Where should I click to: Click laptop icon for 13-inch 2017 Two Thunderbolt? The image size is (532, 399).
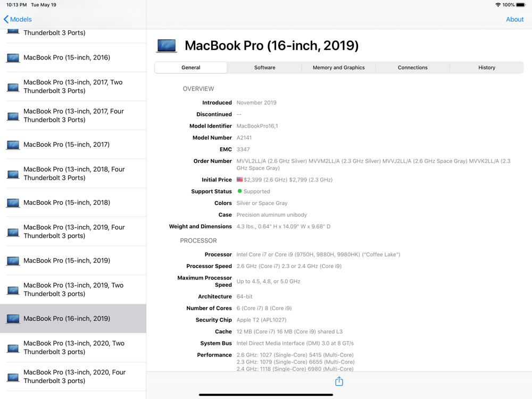13,87
